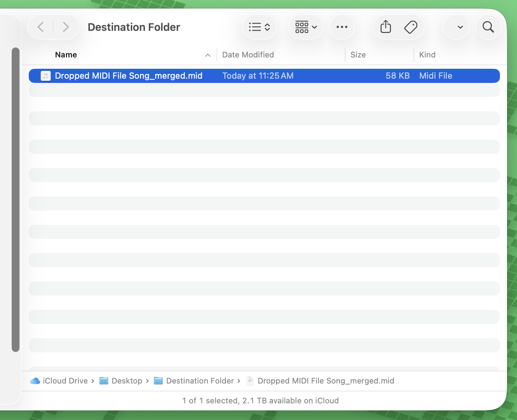Viewport: 517px width, 420px height.
Task: Select Dropped MIDI File Song_merged.mid row
Action: 264,76
